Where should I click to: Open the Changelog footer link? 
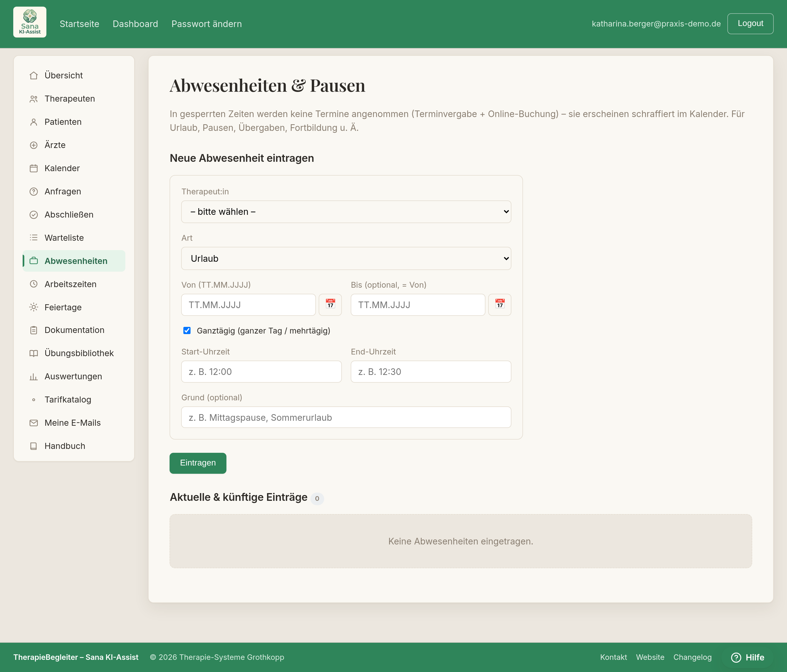693,657
